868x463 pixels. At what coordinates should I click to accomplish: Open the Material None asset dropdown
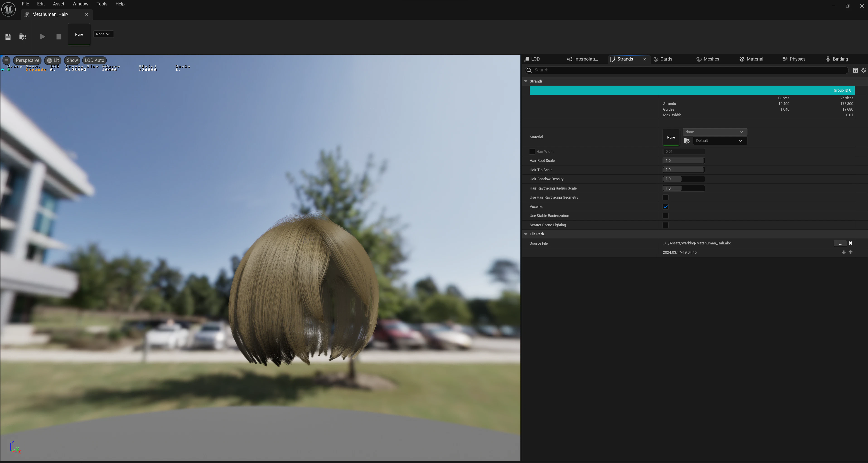click(715, 132)
